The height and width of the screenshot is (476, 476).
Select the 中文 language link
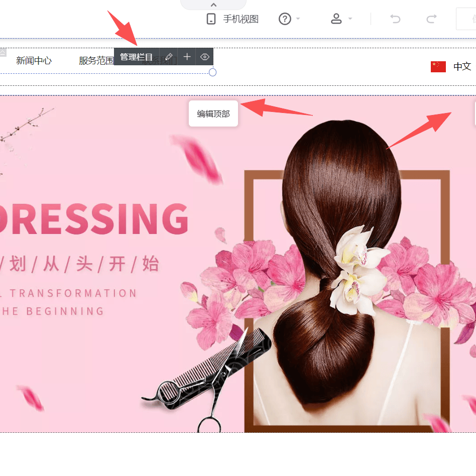(462, 66)
